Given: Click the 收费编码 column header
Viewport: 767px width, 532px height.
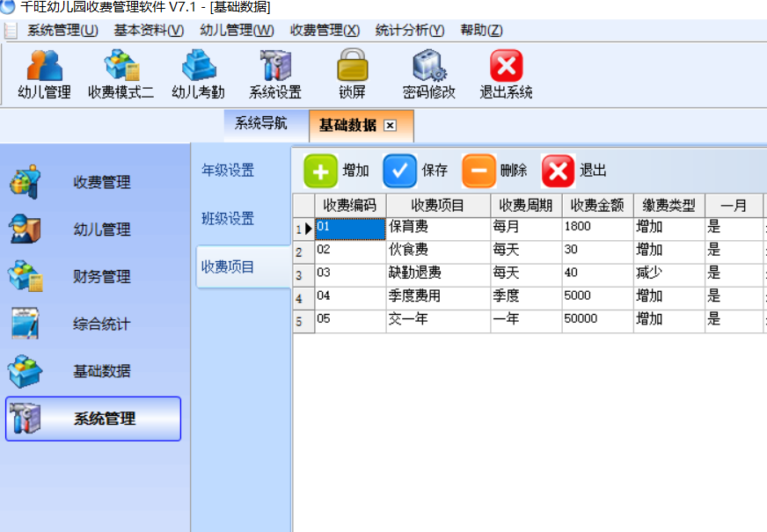Looking at the screenshot, I should pos(350,206).
